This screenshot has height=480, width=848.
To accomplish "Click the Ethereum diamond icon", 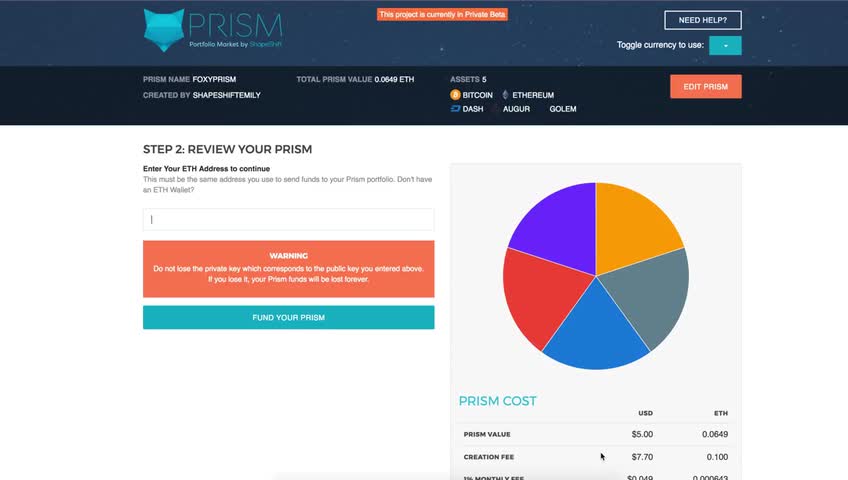I will [x=506, y=95].
